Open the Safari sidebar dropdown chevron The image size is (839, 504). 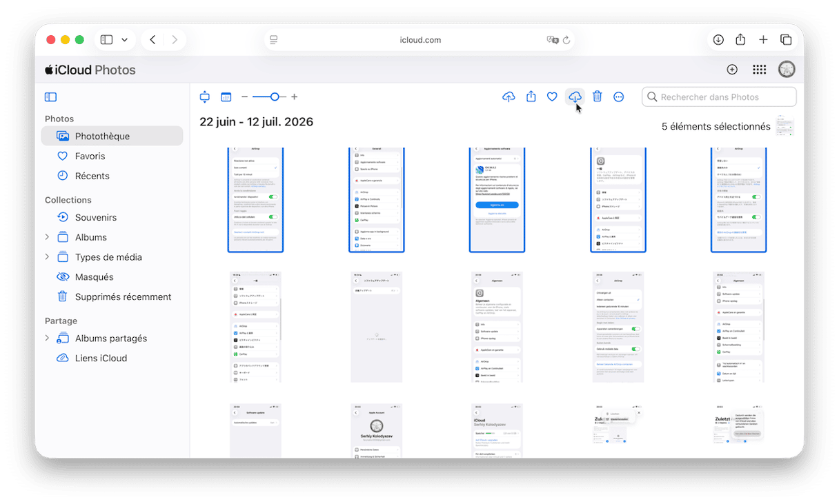125,40
